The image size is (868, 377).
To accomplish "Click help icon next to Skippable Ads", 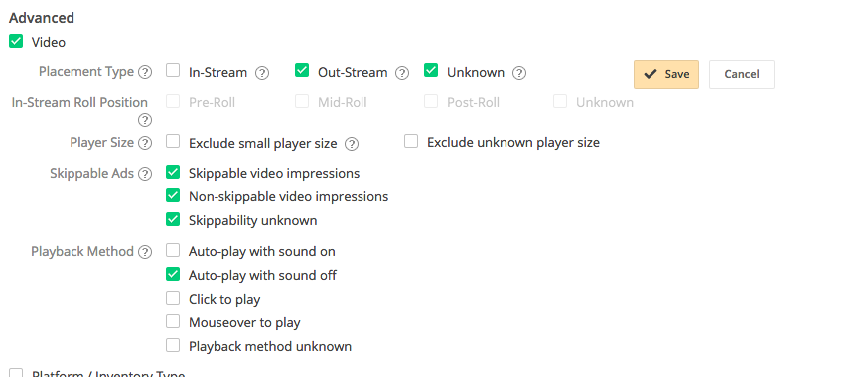I will point(144,174).
